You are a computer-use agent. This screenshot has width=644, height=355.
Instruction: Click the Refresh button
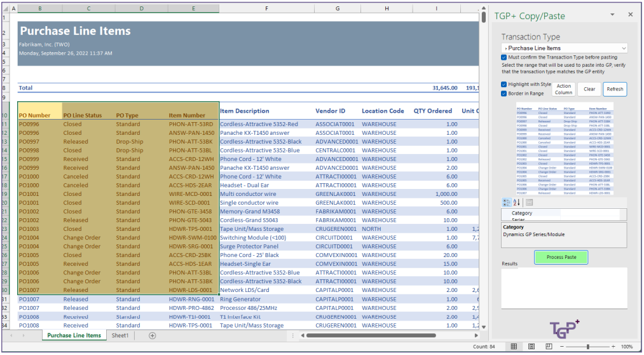pyautogui.click(x=615, y=89)
